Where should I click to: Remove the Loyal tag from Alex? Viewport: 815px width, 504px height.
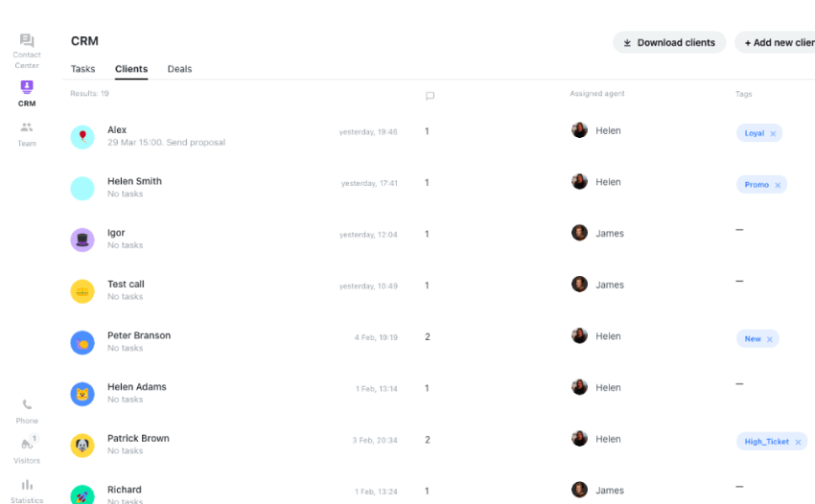pos(774,133)
